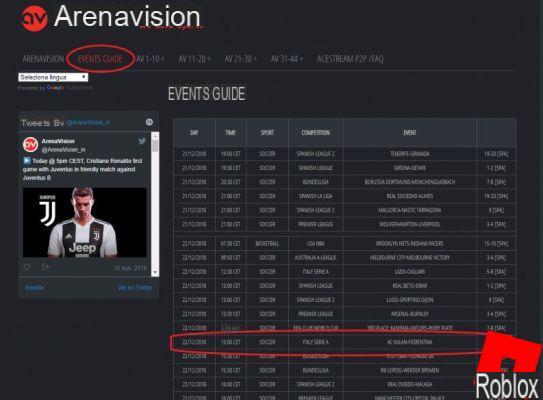Click the ArenaVision tweet avatar icon
543x400 pixels.
(30, 144)
